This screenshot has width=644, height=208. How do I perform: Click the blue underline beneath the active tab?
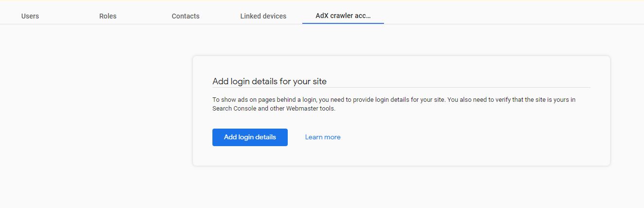(x=343, y=23)
